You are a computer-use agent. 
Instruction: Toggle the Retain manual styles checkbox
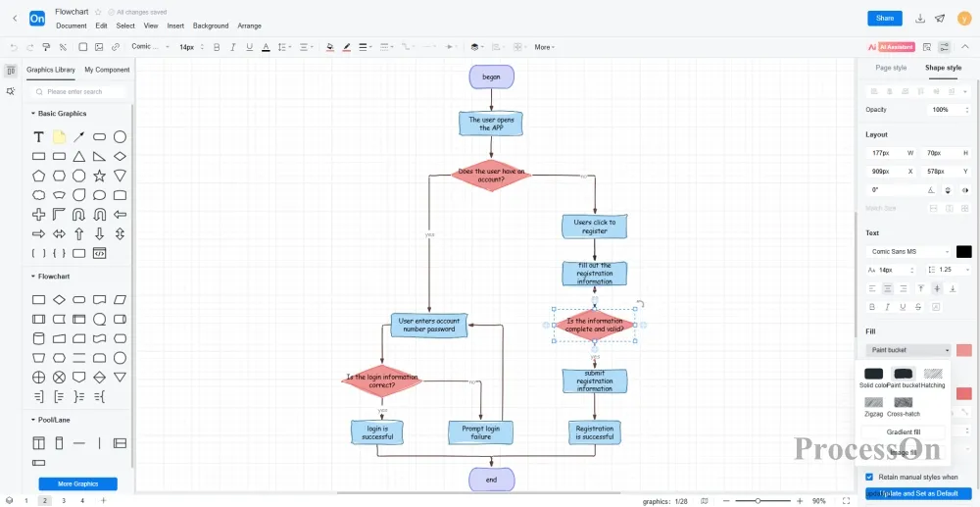click(x=868, y=477)
